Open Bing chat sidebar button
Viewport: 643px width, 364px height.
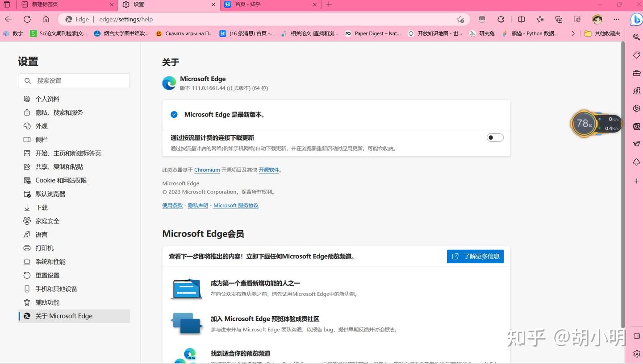(636, 20)
